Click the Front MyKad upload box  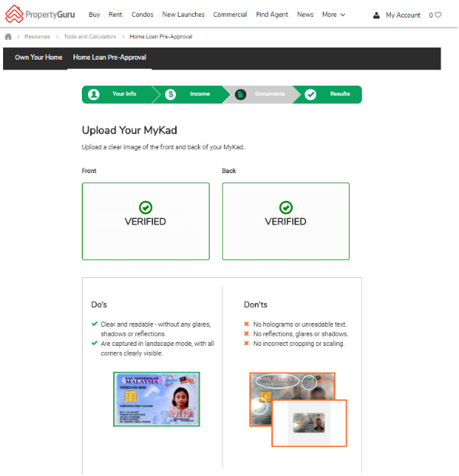point(145,221)
